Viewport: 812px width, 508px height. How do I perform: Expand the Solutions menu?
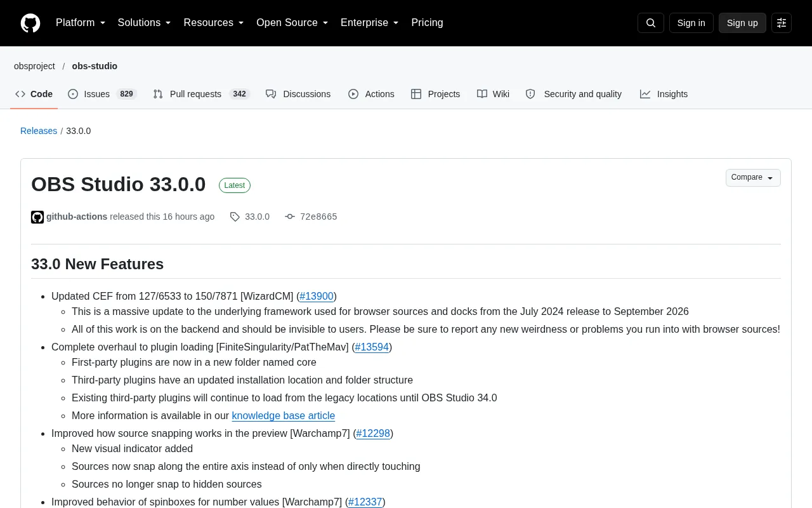144,23
